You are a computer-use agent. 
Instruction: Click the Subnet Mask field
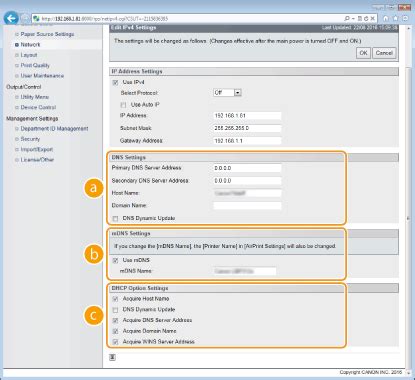tap(247, 128)
